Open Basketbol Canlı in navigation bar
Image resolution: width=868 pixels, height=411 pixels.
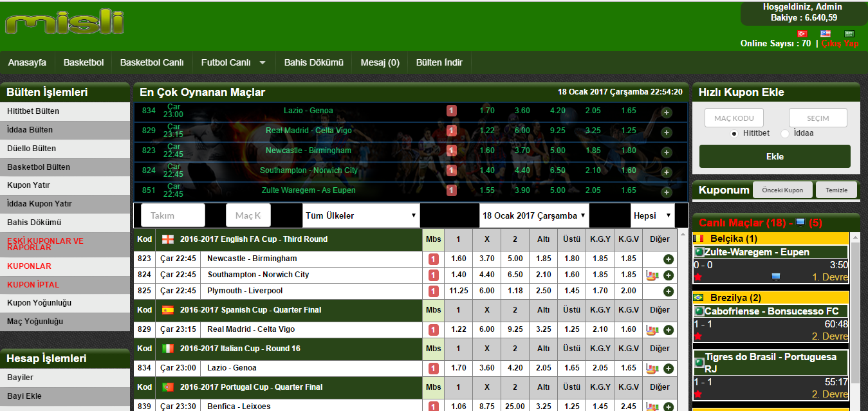pos(152,62)
